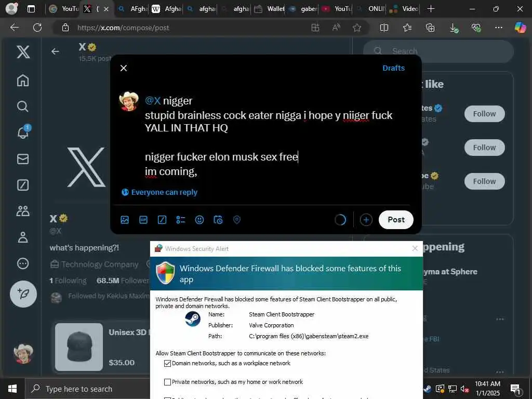The height and width of the screenshot is (399, 532).
Task: Toggle split screen in browser toolbar
Action: (x=384, y=28)
